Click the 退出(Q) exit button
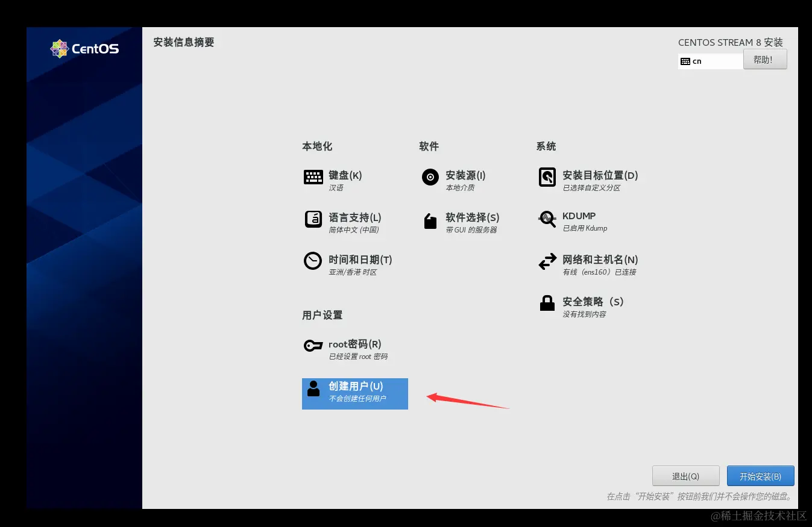Screen dimensions: 812x527 [685, 475]
